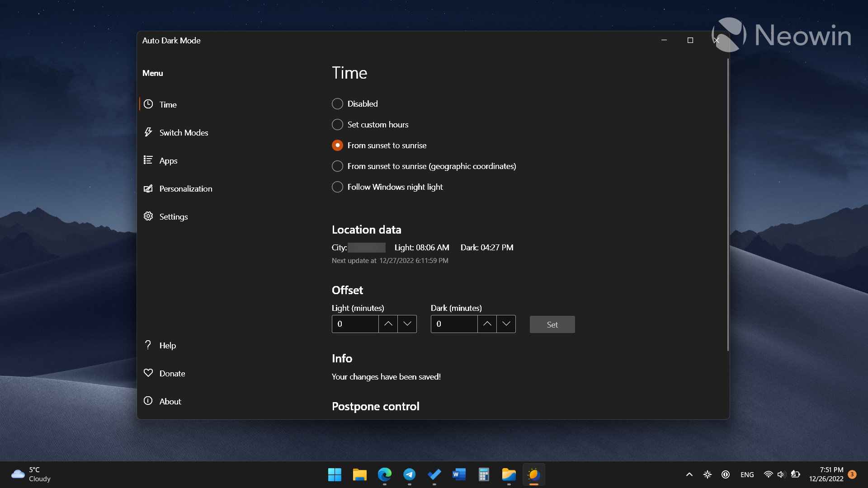Enter value in Light minutes input field

coord(356,324)
